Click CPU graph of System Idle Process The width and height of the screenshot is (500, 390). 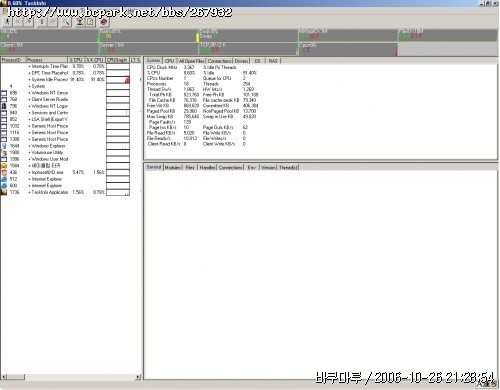118,80
